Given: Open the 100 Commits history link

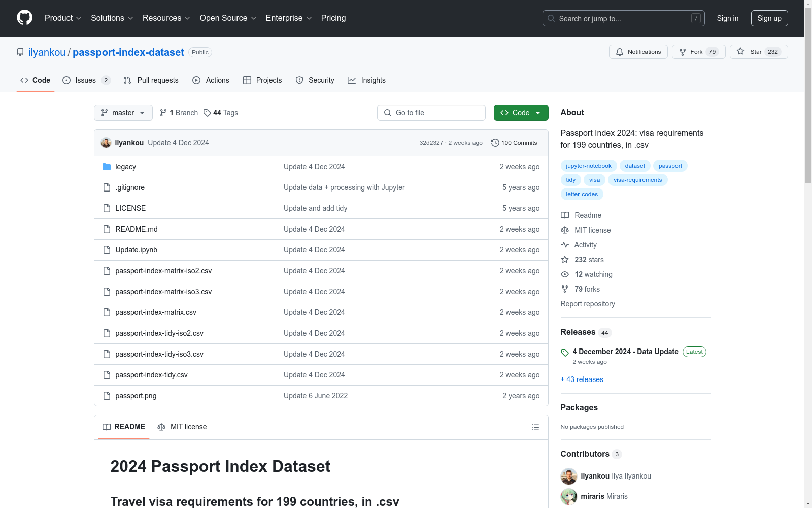Looking at the screenshot, I should click(514, 143).
